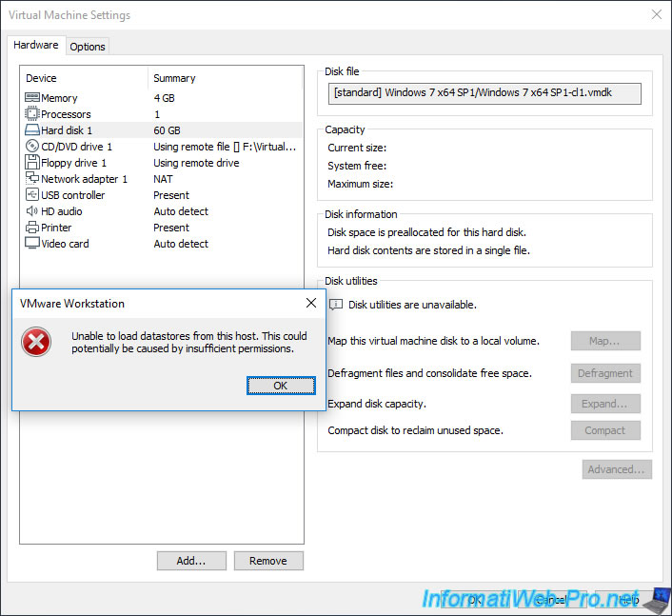
Task: Click the HD audio speaker icon
Action: click(32, 211)
